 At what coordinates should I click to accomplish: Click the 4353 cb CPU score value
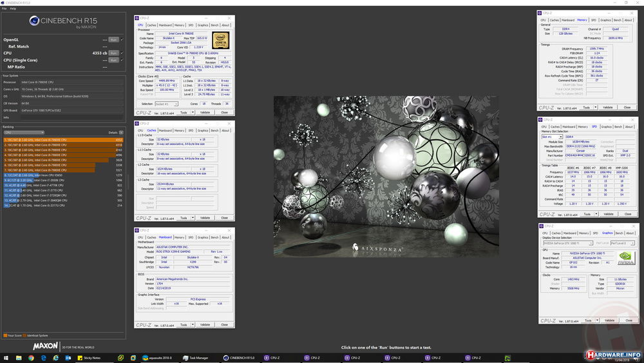click(x=99, y=53)
